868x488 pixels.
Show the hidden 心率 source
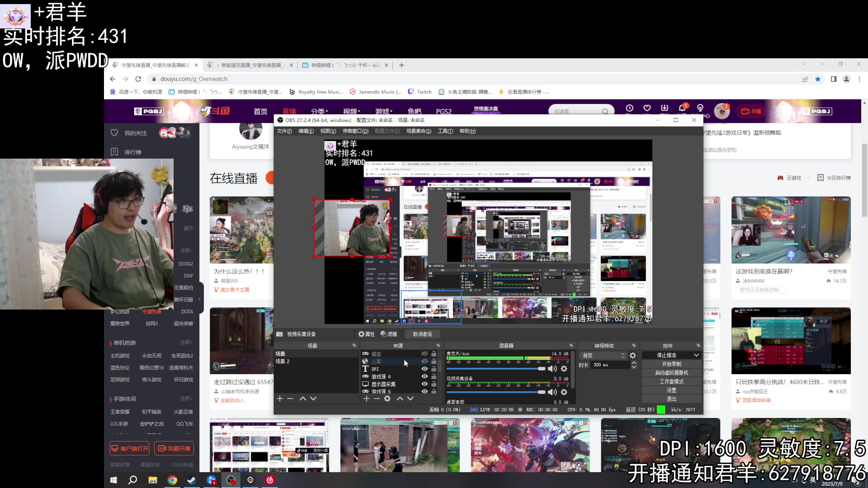tap(425, 361)
